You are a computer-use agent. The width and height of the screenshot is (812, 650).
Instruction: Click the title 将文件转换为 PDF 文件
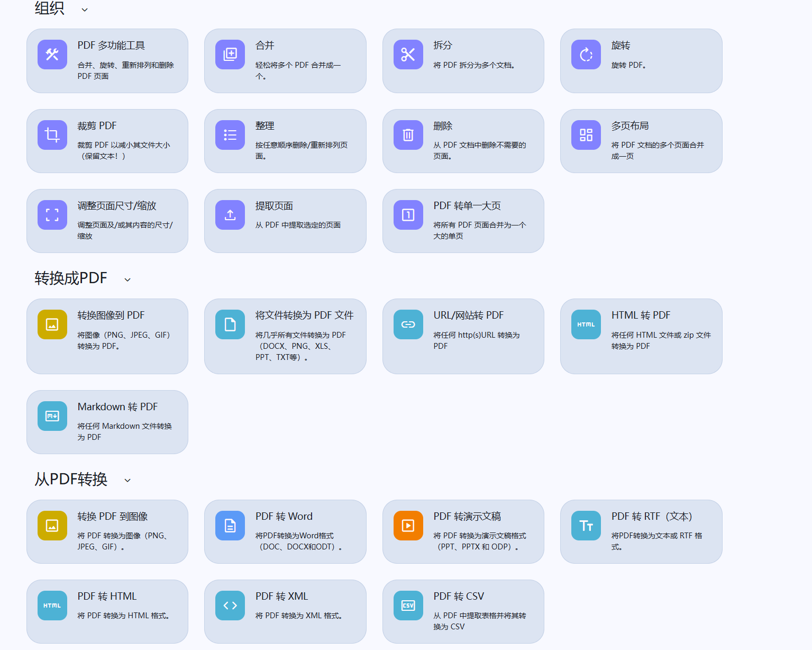pyautogui.click(x=305, y=315)
